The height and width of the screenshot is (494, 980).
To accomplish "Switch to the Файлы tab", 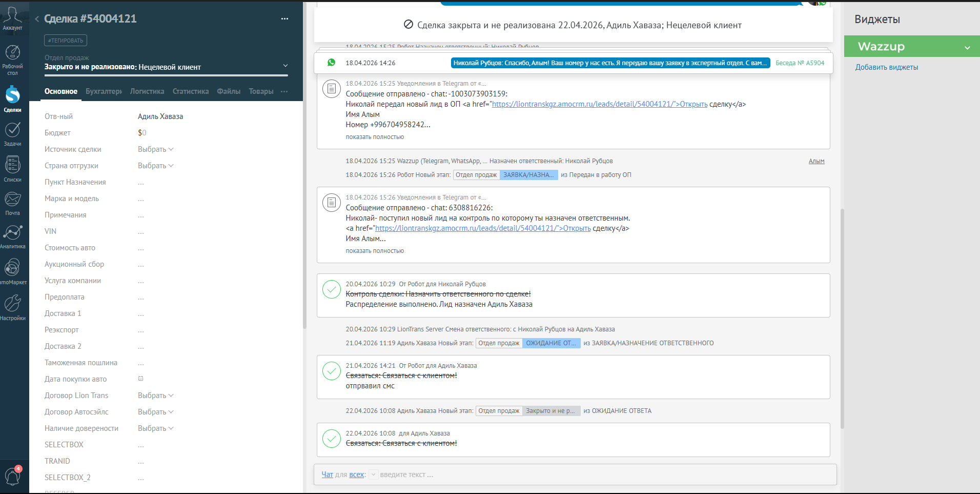I will (x=229, y=91).
